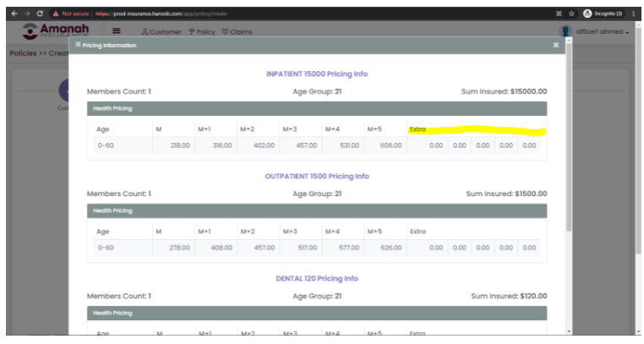
Task: Open the browser three-dot menu
Action: point(634,14)
